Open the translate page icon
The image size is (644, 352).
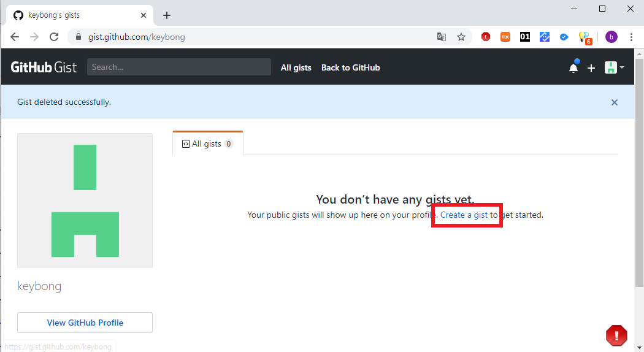(x=442, y=37)
